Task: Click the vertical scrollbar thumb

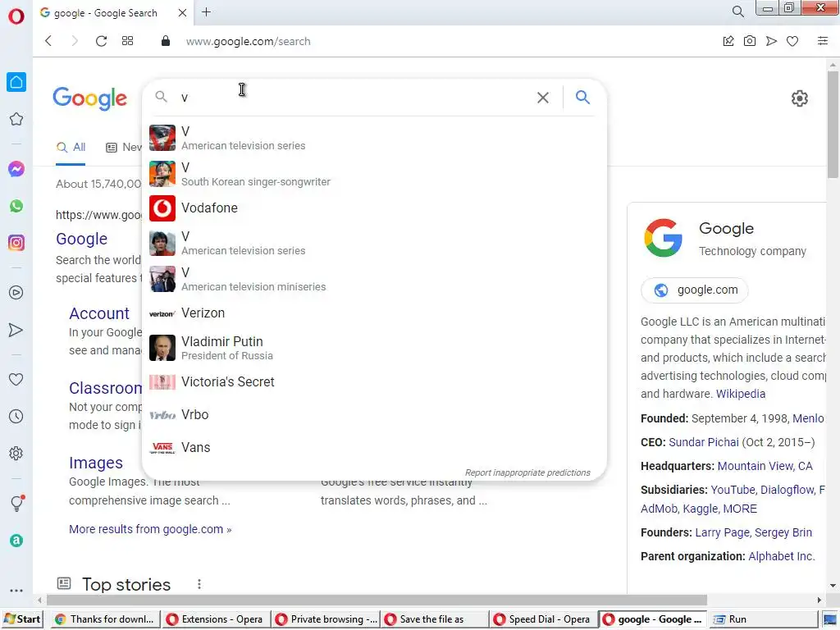Action: coord(833,124)
